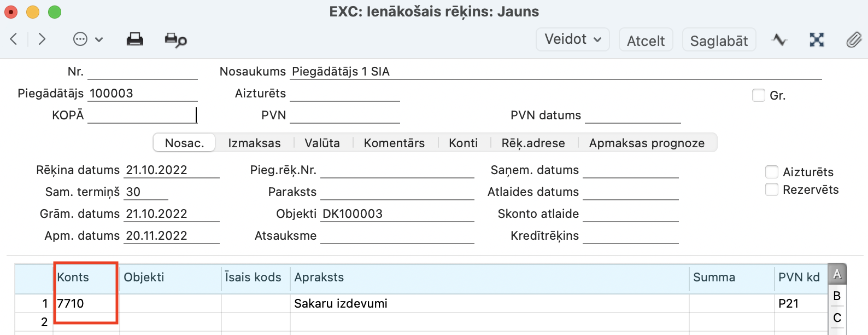Image resolution: width=868 pixels, height=335 pixels.
Task: Open print preview icon
Action: 175,40
